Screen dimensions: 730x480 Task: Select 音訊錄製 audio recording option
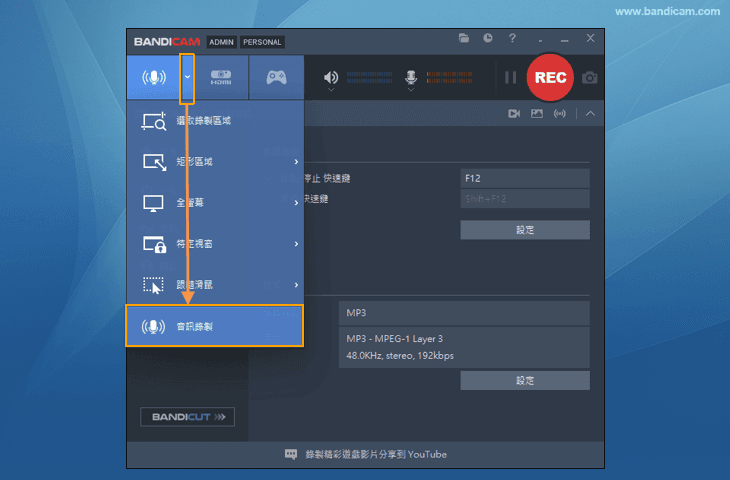[x=215, y=326]
